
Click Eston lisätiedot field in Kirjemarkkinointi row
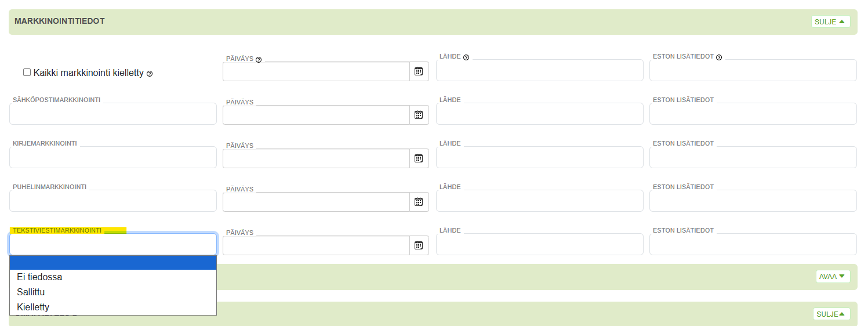753,157
